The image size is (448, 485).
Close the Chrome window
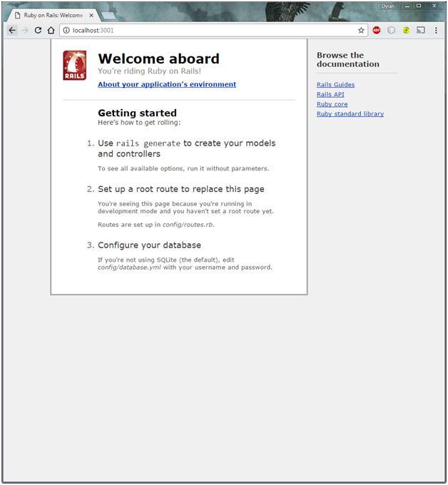point(434,6)
